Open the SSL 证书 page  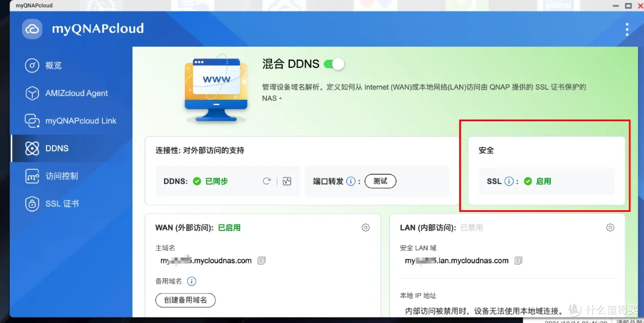tap(52, 204)
